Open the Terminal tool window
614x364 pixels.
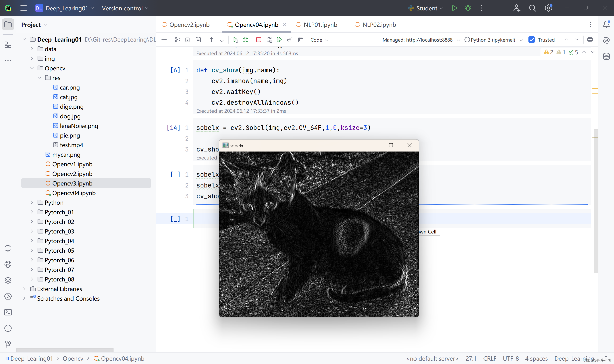tap(8, 312)
